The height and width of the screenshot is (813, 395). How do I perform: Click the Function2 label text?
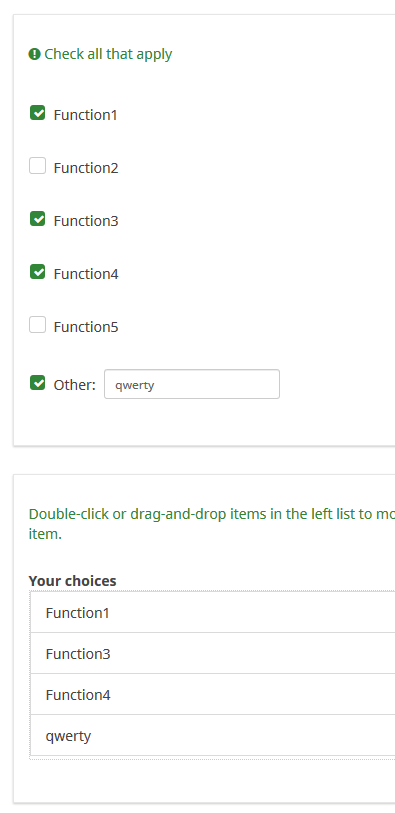pos(86,168)
